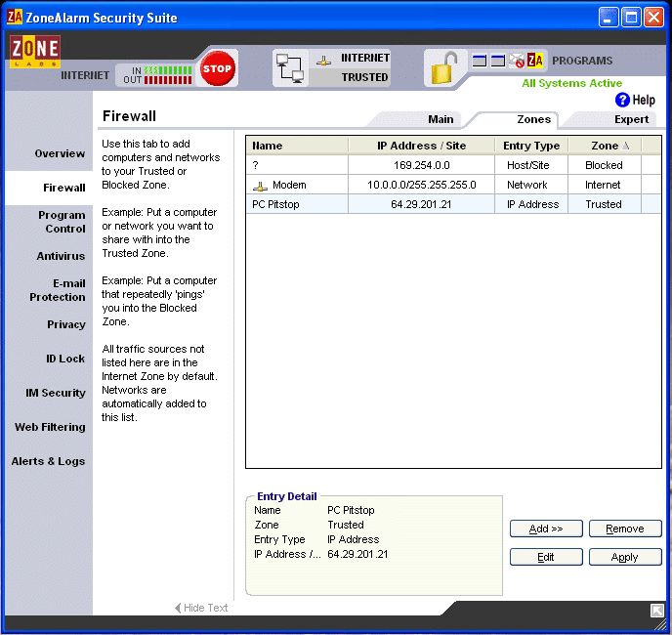
Task: Select the Modem network row
Action: pos(288,185)
